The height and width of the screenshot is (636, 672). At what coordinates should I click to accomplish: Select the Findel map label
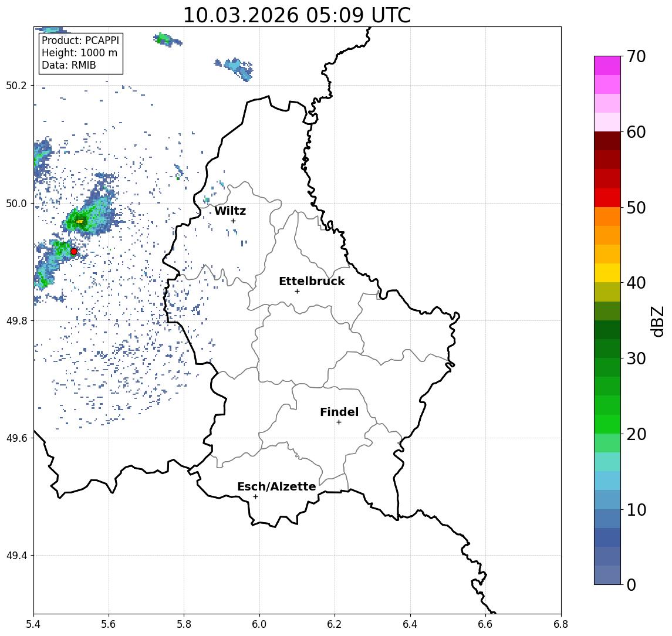(339, 412)
